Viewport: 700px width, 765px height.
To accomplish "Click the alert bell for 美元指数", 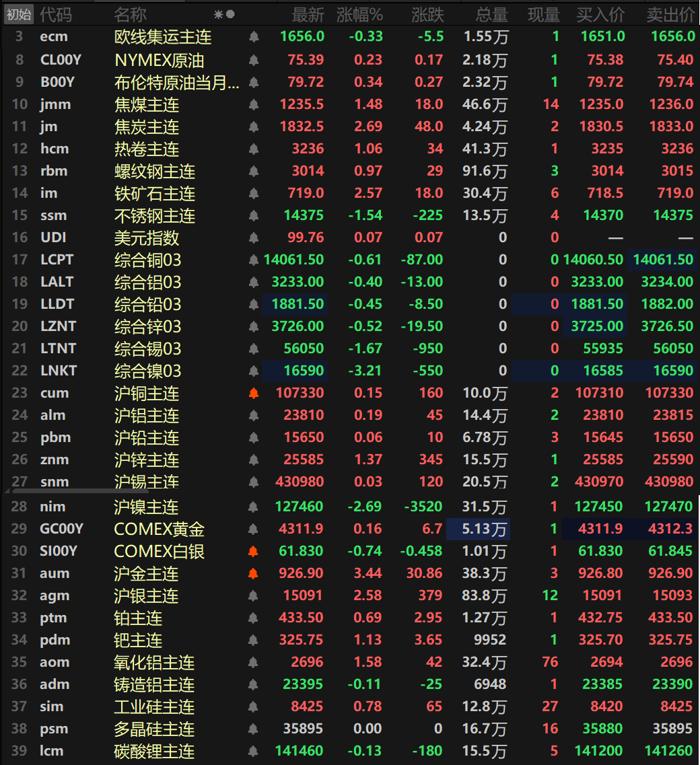I will pyautogui.click(x=254, y=237).
